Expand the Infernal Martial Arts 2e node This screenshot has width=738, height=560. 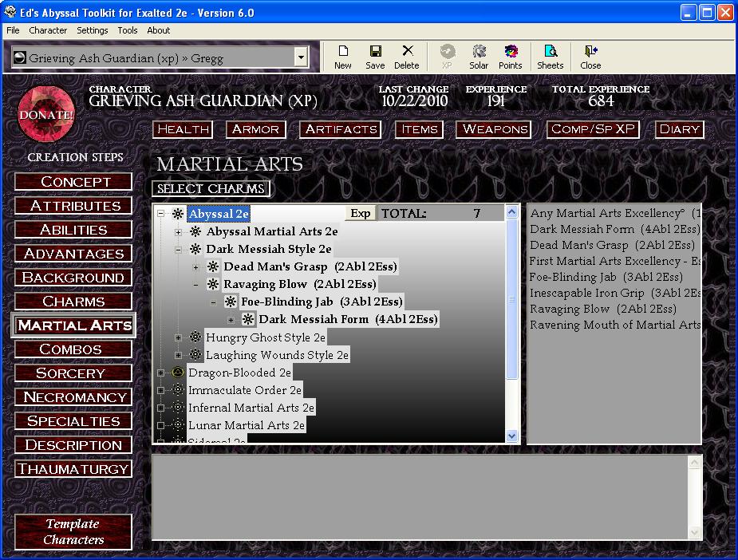pyautogui.click(x=160, y=408)
